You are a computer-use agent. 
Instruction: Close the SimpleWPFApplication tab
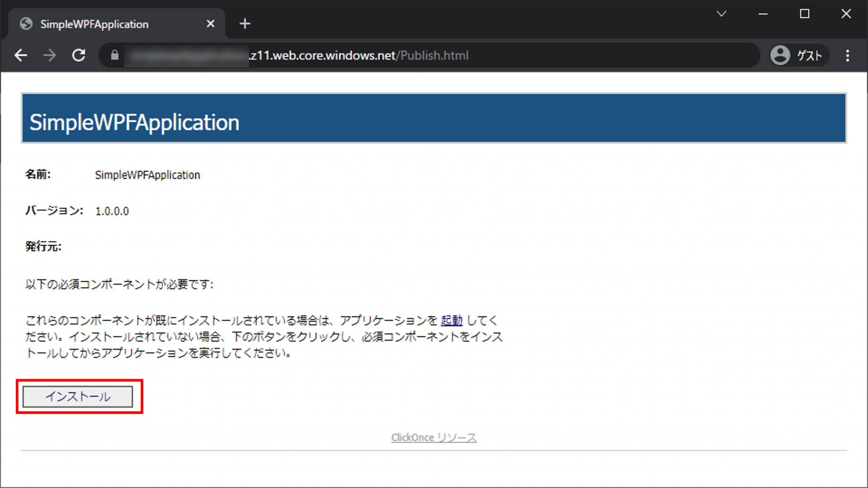tap(211, 24)
